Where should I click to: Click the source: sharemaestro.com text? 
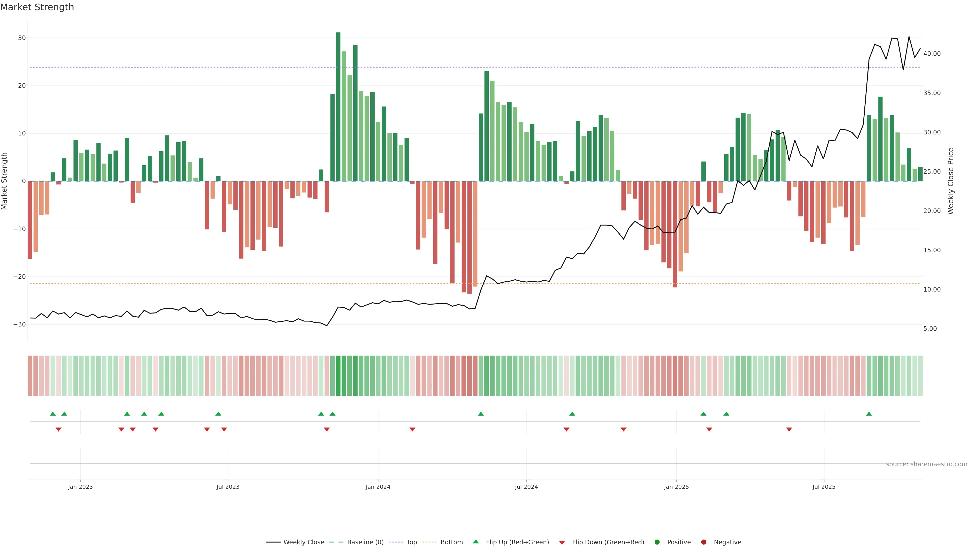click(926, 464)
